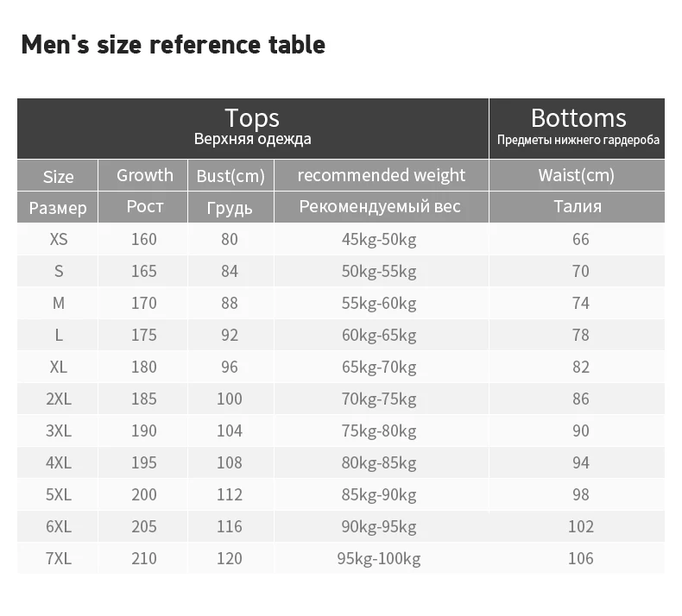Select the growth value 175
Viewport: 682px width, 616px height.
144,335
